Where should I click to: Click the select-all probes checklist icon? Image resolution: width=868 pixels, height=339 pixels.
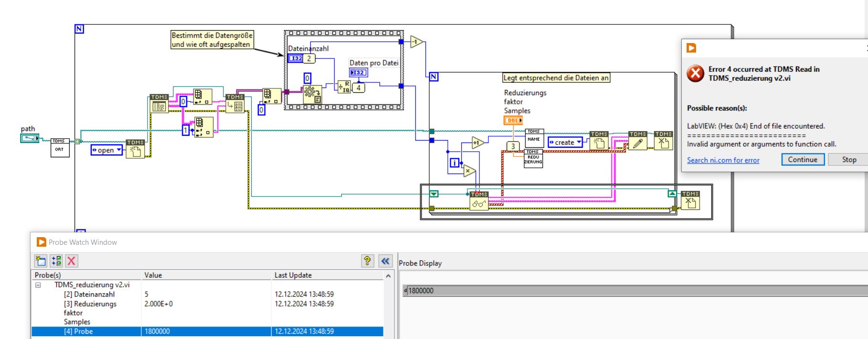click(56, 261)
